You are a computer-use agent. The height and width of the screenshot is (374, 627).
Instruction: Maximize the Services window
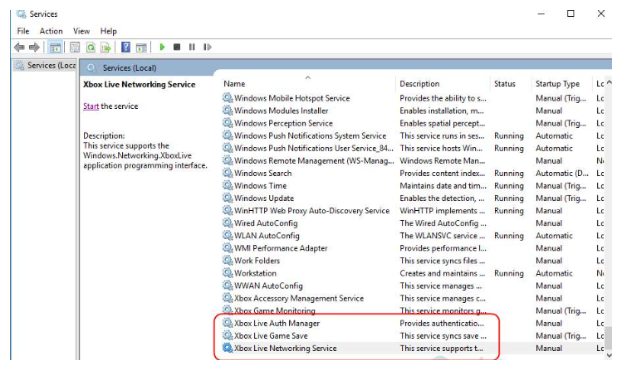click(x=571, y=14)
